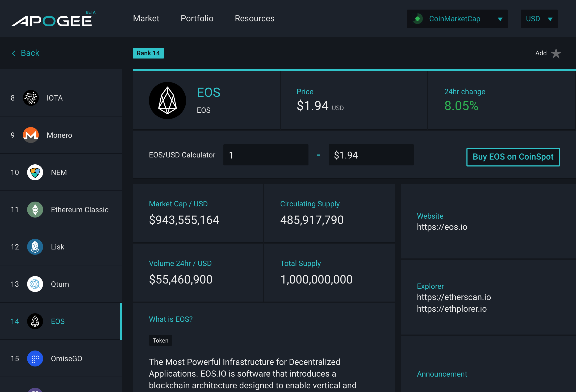Toggle the Add favorite star
Viewport: 576px width, 392px height.
(x=556, y=53)
